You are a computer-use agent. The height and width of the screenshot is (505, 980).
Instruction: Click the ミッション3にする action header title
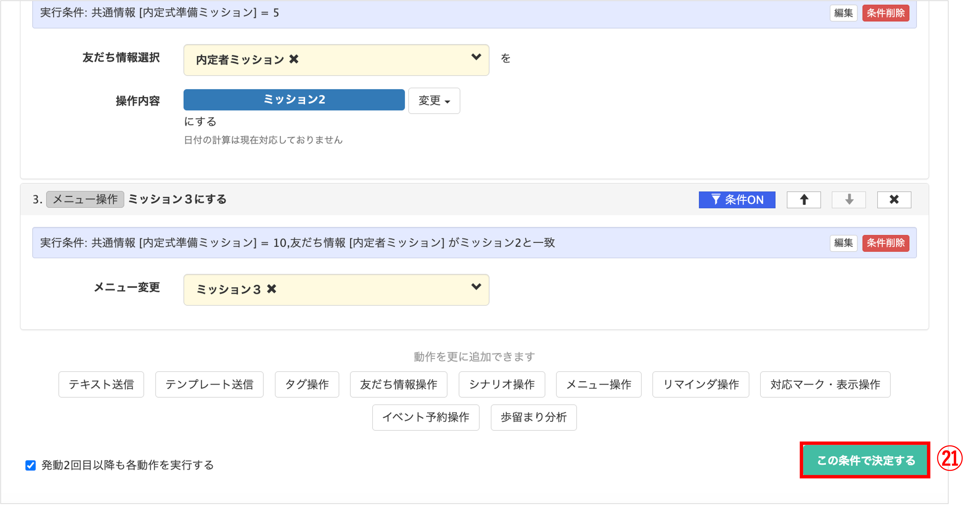point(177,199)
